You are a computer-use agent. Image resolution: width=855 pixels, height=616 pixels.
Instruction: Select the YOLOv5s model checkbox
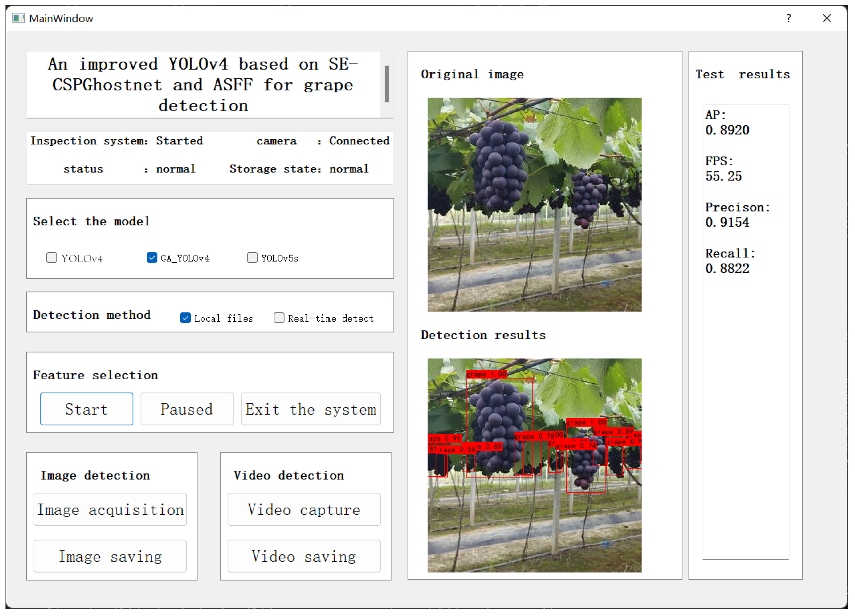coord(252,258)
